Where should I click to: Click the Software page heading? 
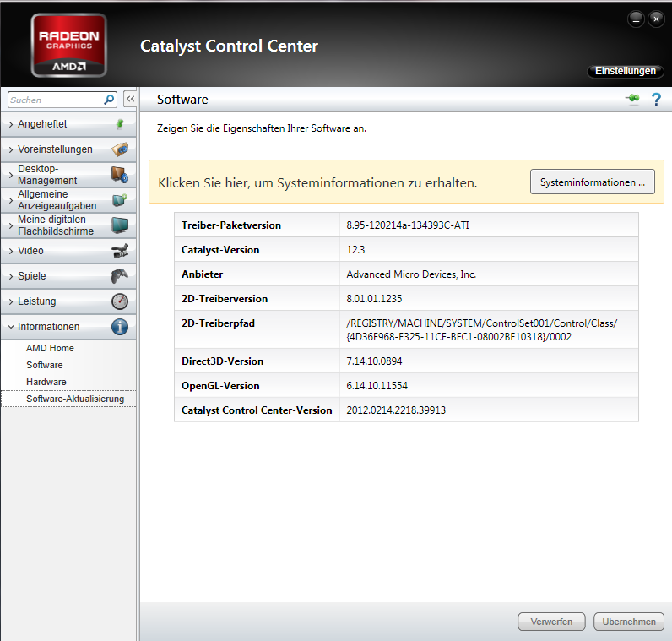pyautogui.click(x=182, y=99)
